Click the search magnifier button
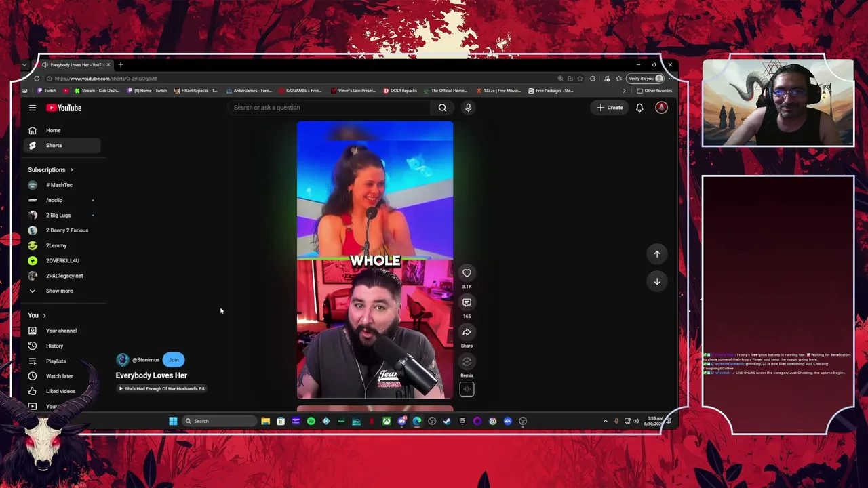 (442, 108)
